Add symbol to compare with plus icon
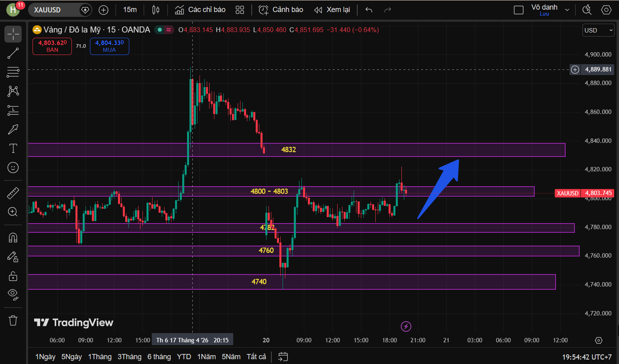 (104, 10)
